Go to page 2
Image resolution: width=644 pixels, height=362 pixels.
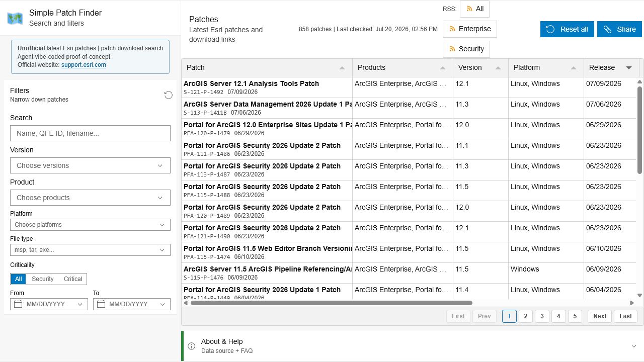coord(526,316)
